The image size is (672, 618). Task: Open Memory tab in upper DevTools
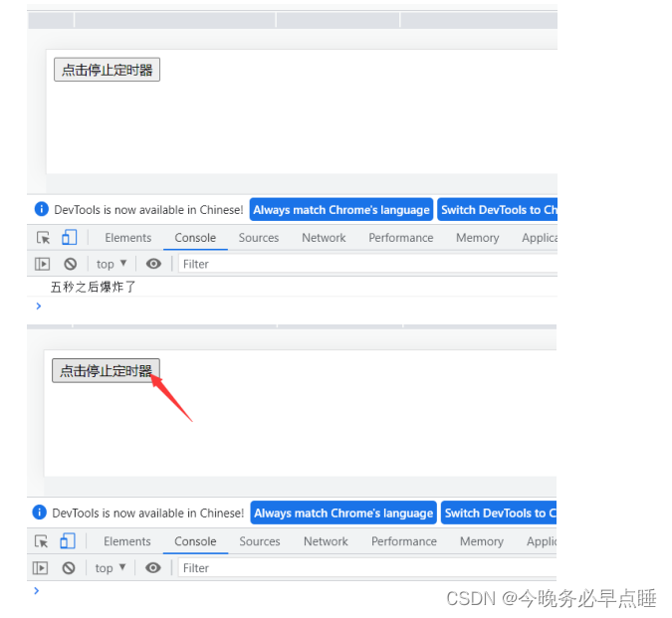(x=478, y=238)
